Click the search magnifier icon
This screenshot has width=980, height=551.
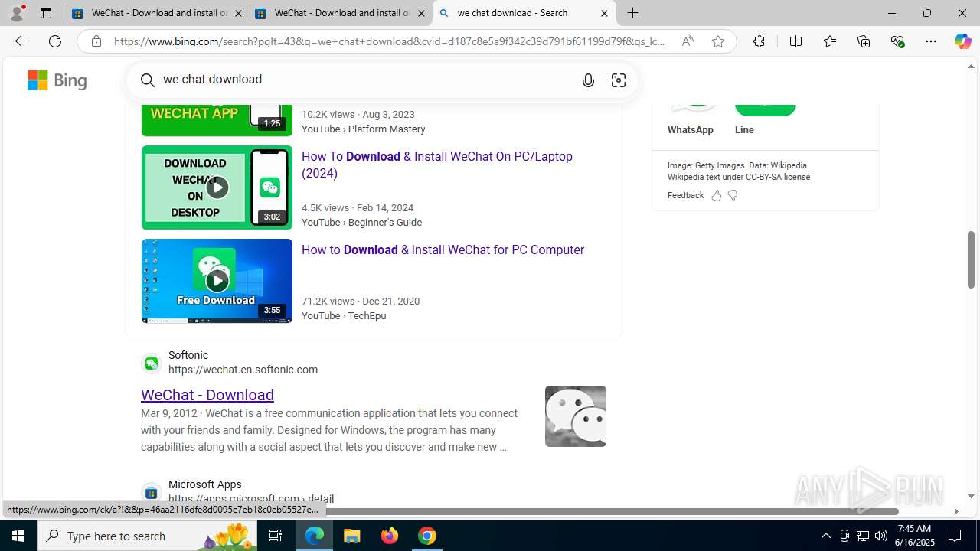click(x=148, y=80)
